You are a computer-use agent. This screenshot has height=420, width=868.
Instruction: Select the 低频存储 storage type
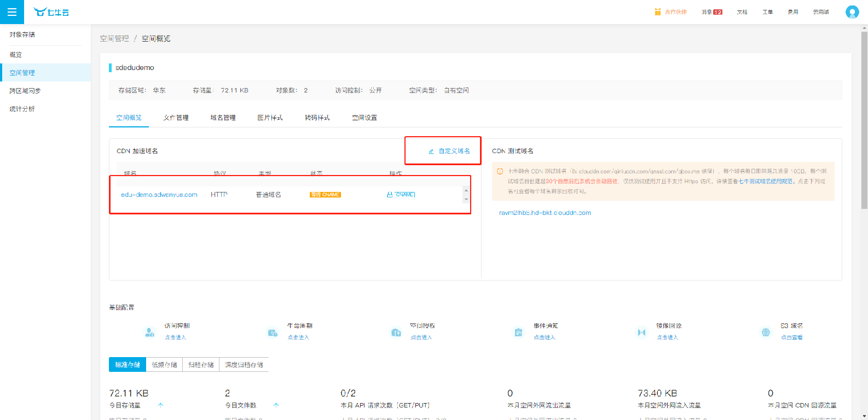(x=164, y=365)
